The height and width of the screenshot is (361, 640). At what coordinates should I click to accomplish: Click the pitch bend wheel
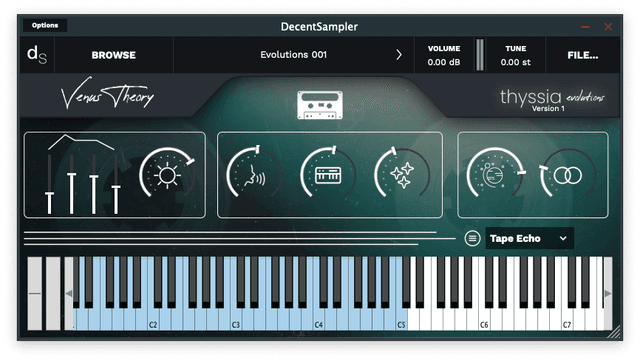click(x=35, y=293)
